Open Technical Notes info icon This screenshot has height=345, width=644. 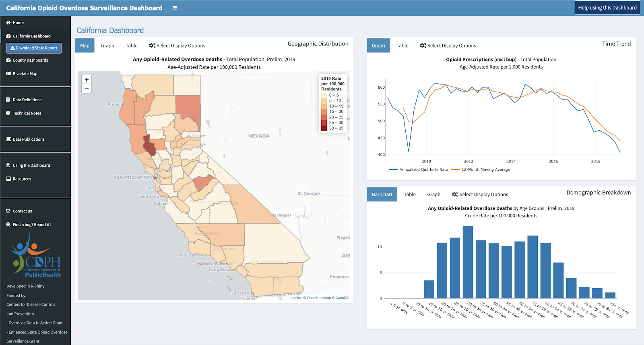(x=8, y=113)
